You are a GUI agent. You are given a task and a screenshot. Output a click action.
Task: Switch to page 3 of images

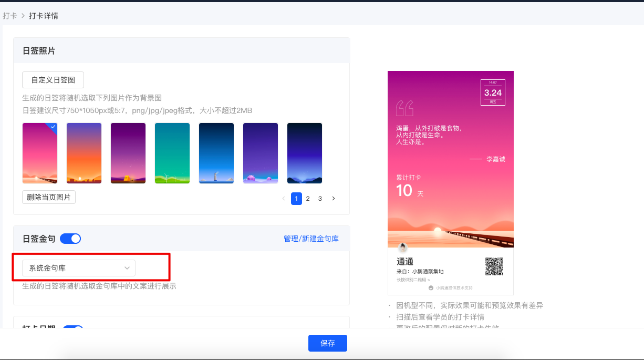[x=320, y=199]
